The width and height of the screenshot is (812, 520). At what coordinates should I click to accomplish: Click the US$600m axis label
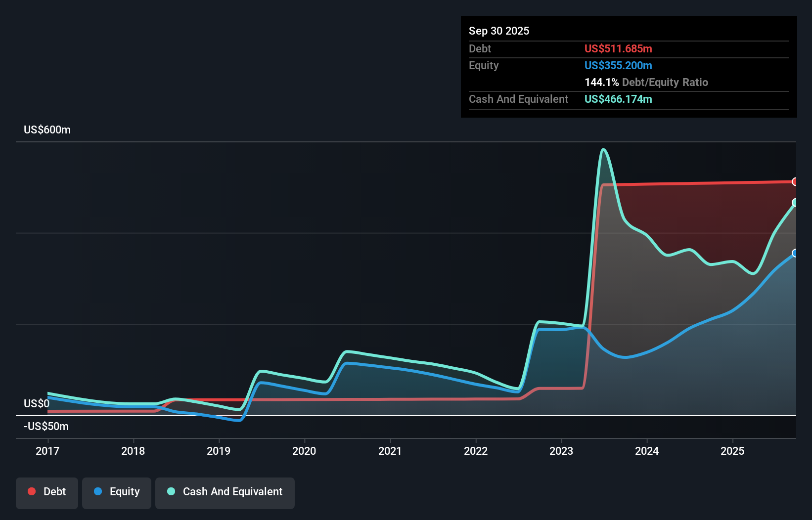[x=47, y=130]
